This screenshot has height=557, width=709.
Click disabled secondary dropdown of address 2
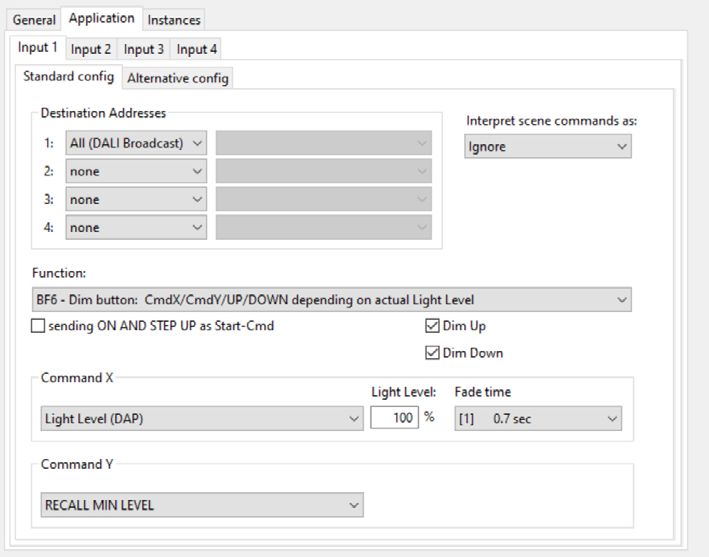(323, 171)
